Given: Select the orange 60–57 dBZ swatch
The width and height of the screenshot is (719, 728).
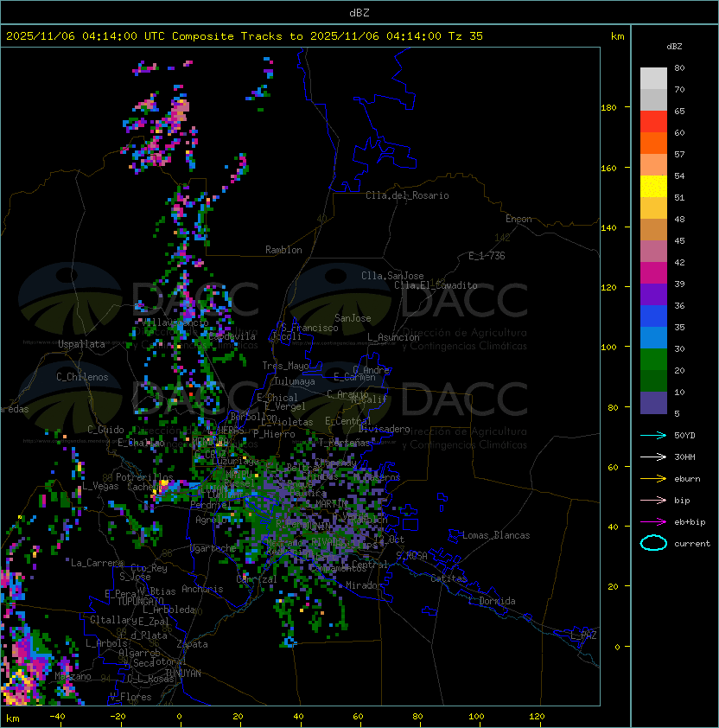Looking at the screenshot, I should tap(653, 144).
